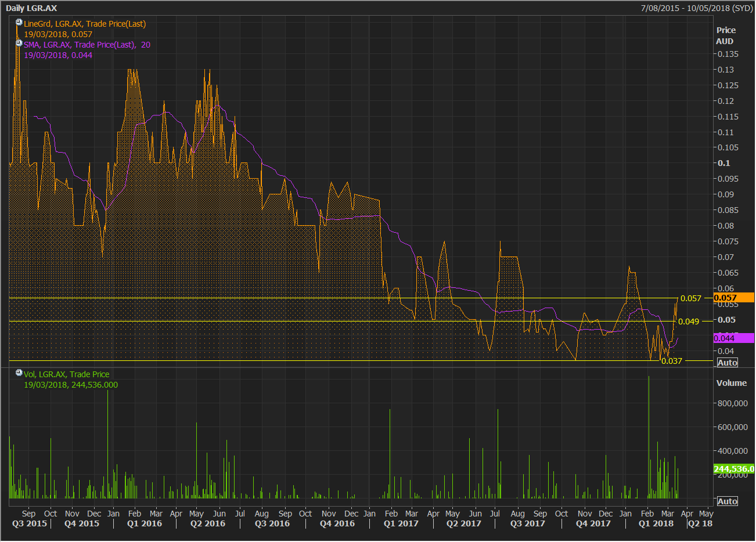Click the Q4 2015 quarter label

(82, 523)
